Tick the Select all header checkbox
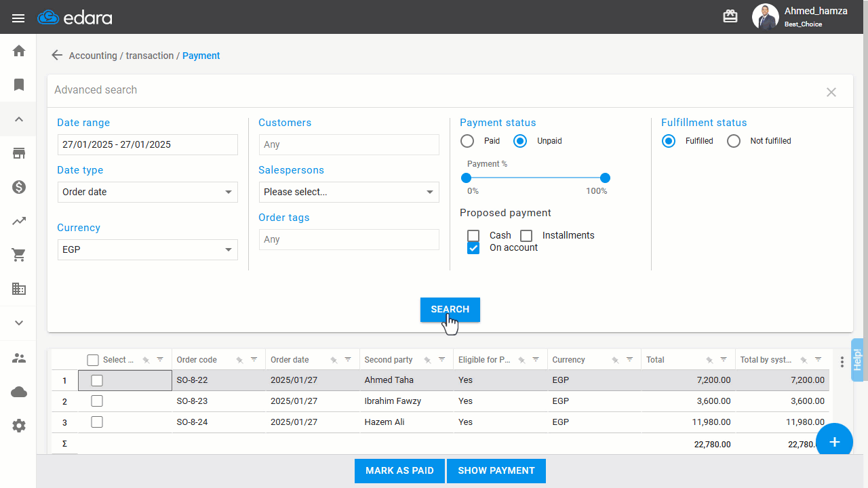 click(94, 360)
